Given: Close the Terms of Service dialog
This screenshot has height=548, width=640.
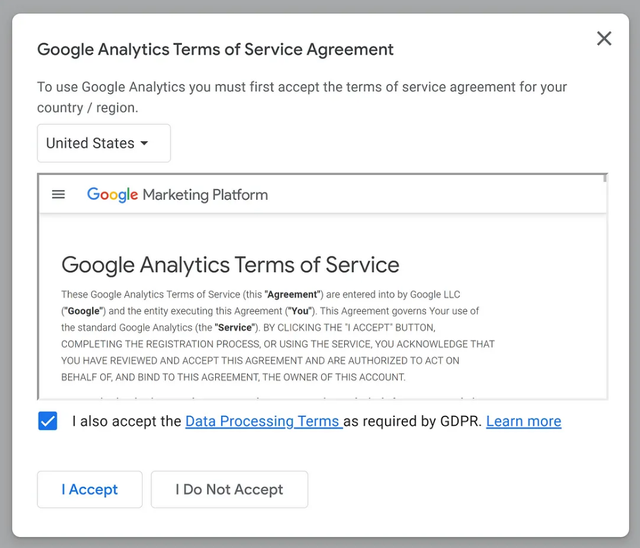Looking at the screenshot, I should click(604, 39).
